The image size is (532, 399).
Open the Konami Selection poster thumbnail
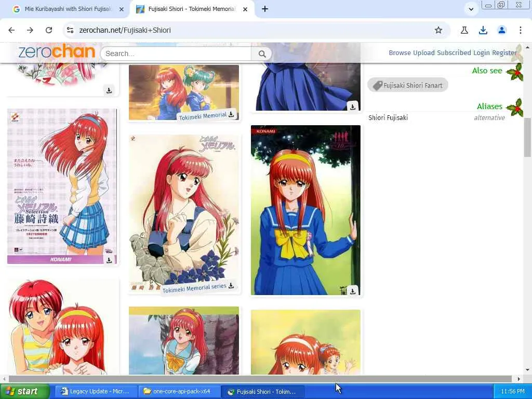[x=62, y=186]
